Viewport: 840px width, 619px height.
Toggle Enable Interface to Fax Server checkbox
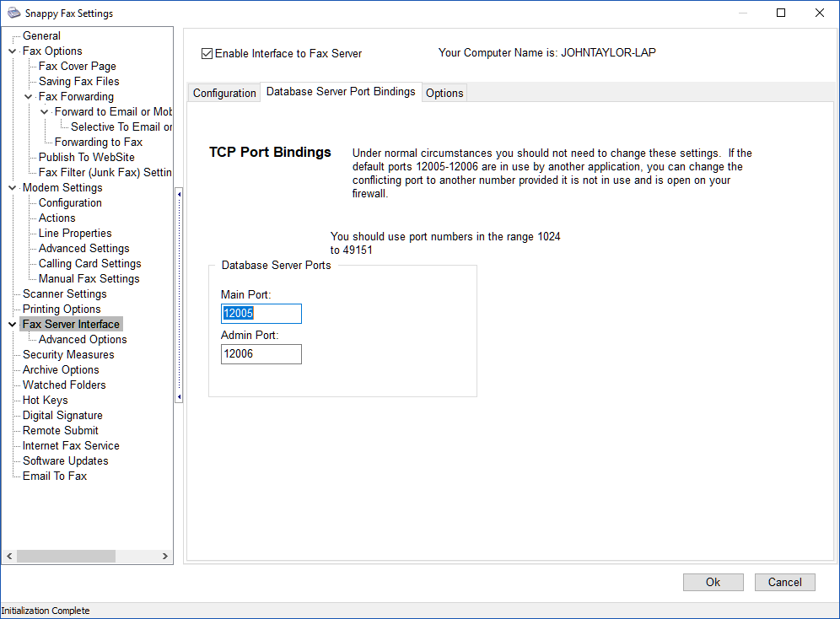click(207, 53)
